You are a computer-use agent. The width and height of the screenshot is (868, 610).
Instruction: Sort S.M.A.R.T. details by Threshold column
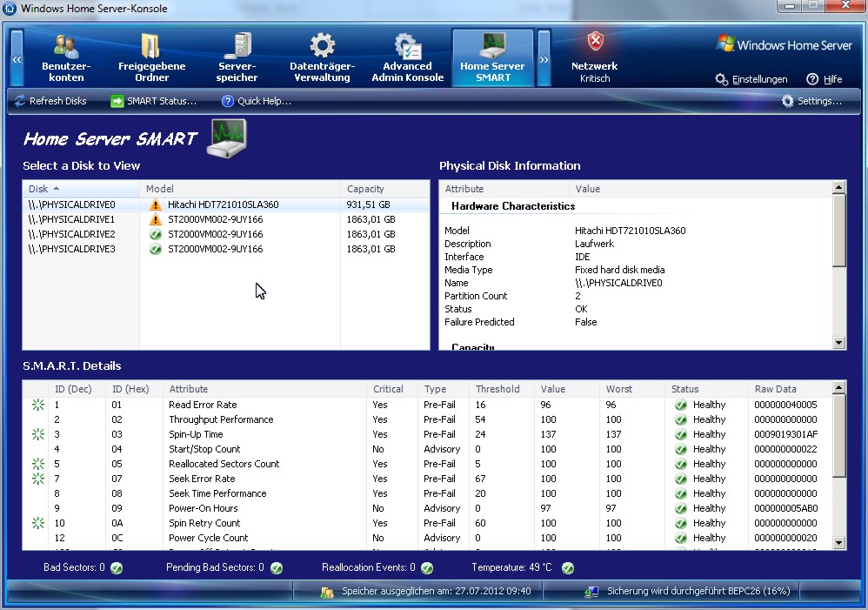point(502,389)
